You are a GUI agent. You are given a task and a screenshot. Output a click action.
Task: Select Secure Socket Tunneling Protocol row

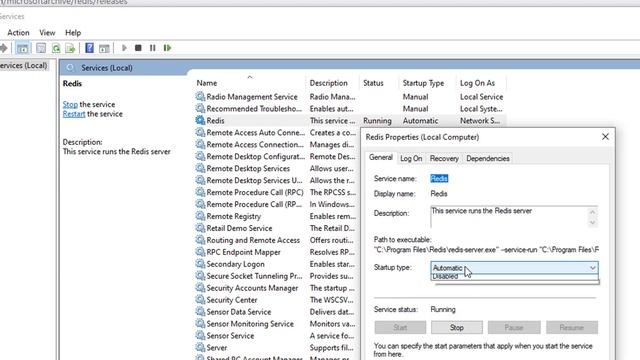point(277,276)
